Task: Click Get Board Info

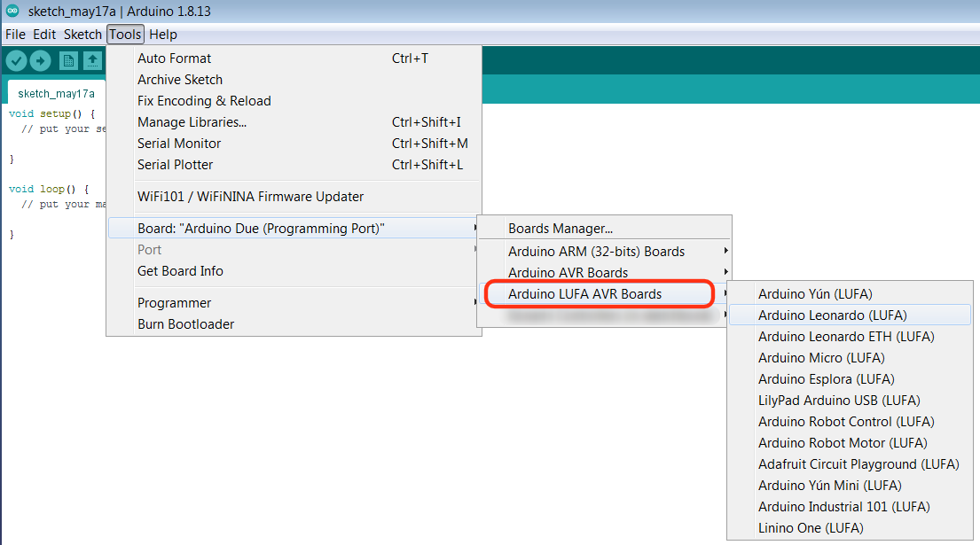Action: 294,270
